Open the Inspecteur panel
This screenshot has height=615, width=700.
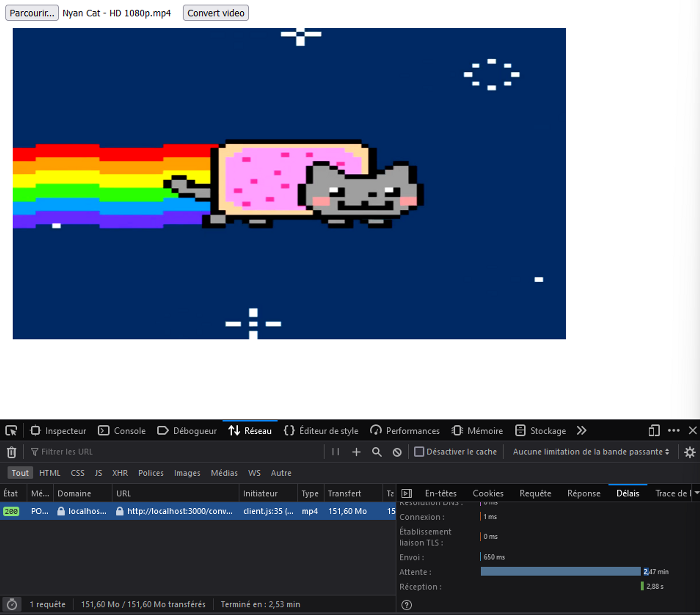coord(58,431)
